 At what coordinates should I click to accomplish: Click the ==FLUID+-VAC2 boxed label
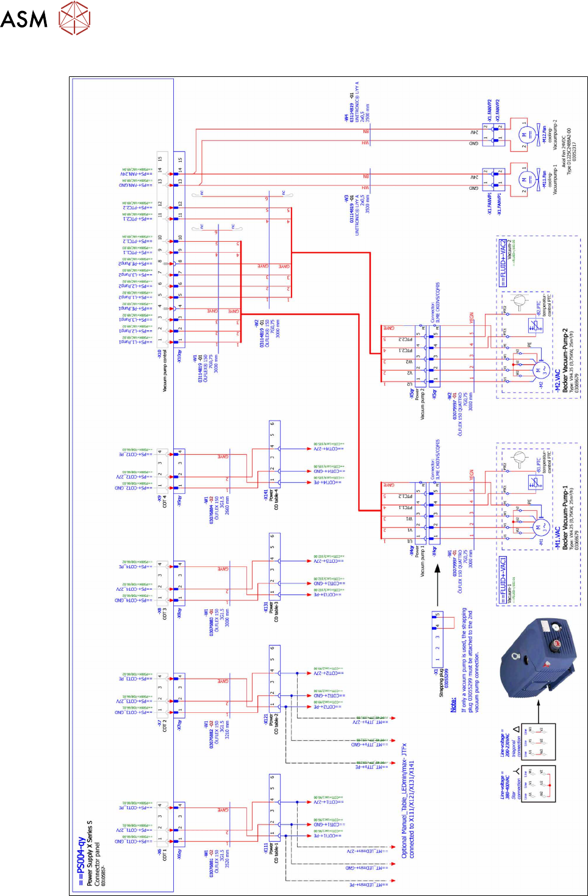click(x=503, y=262)
